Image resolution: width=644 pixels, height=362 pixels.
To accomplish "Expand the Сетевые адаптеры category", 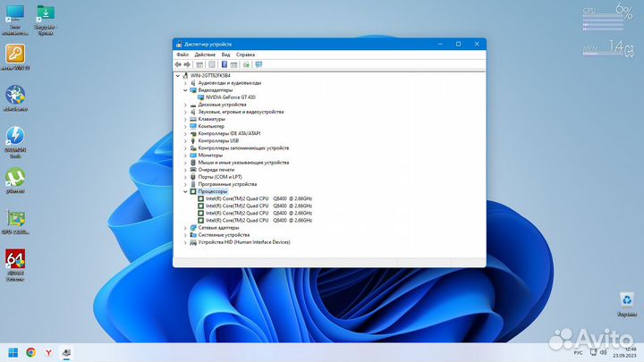I will click(185, 228).
